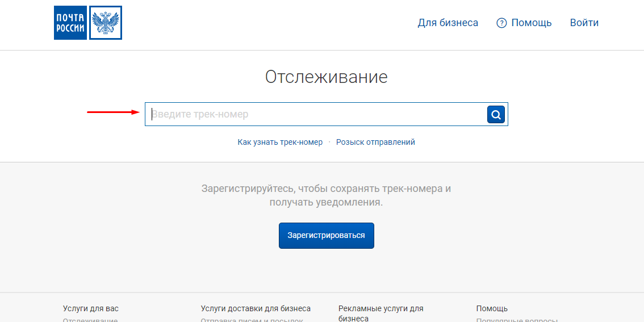The height and width of the screenshot is (322, 644).
Task: Open the footer Популярные вопросы link
Action: pyautogui.click(x=517, y=319)
